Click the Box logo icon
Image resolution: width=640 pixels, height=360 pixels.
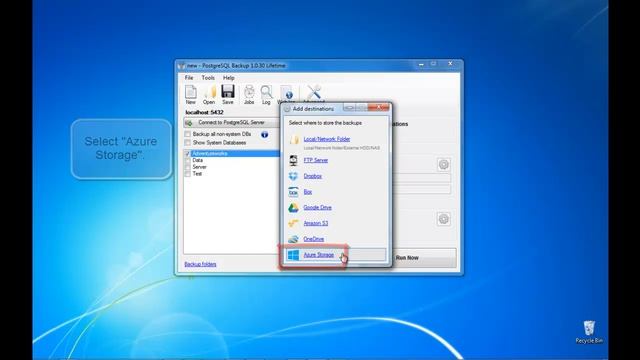click(x=293, y=192)
